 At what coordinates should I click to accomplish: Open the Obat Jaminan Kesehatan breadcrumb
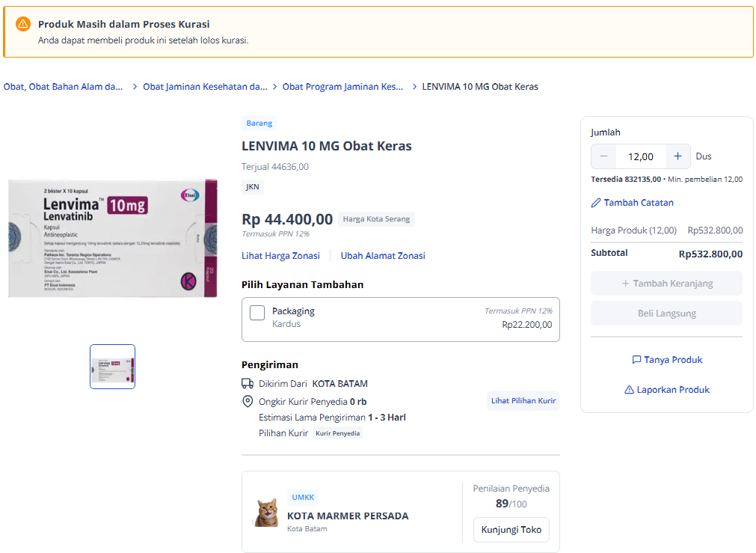pyautogui.click(x=205, y=87)
